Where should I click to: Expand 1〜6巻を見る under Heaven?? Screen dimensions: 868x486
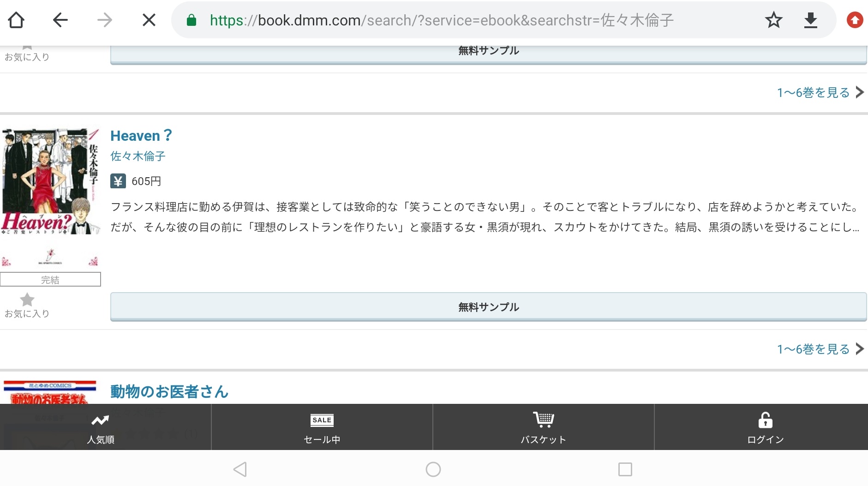pyautogui.click(x=820, y=349)
